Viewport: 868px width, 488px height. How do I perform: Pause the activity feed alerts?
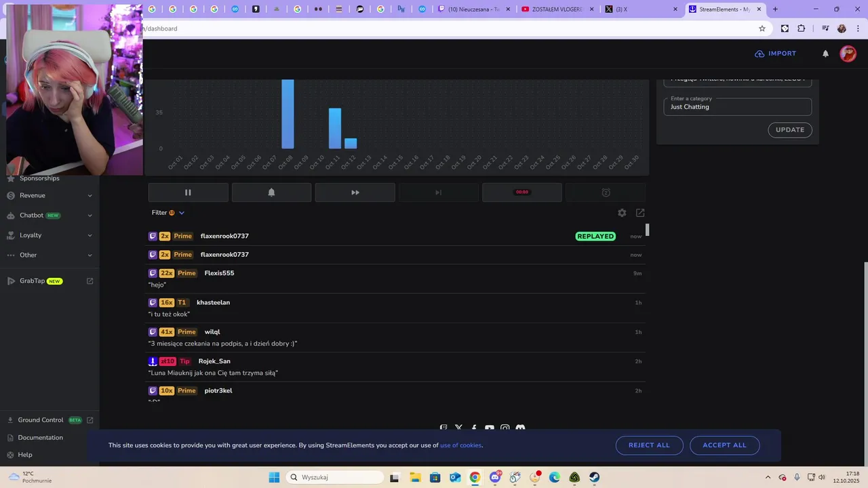[188, 192]
